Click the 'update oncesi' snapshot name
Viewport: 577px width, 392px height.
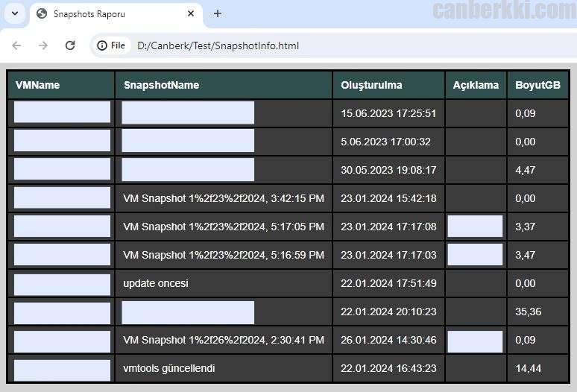(x=156, y=283)
